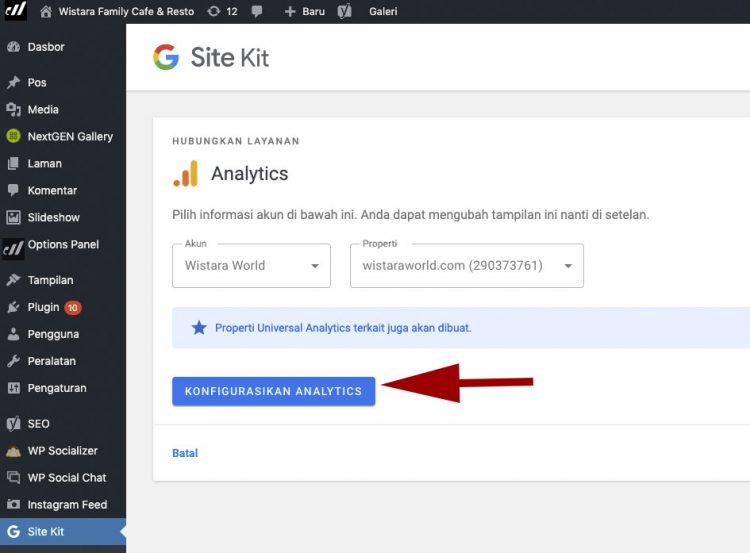Click the Laman pages icon
The image size is (750, 553).
pos(13,164)
